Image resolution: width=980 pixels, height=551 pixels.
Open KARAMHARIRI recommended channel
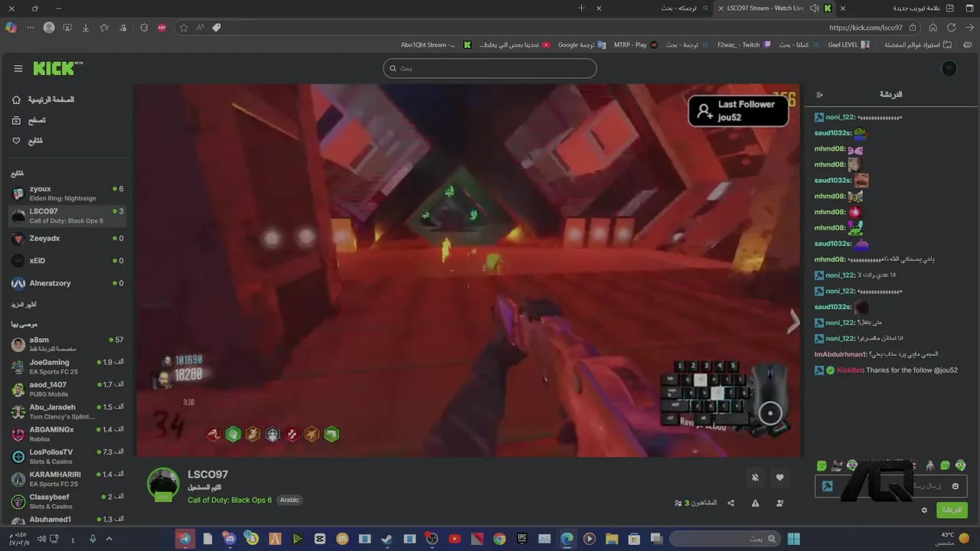67,479
